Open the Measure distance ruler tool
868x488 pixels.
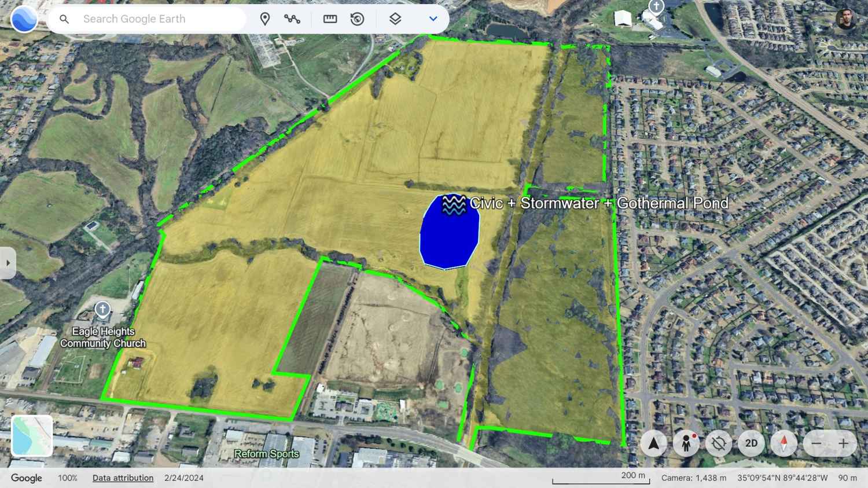pyautogui.click(x=330, y=19)
